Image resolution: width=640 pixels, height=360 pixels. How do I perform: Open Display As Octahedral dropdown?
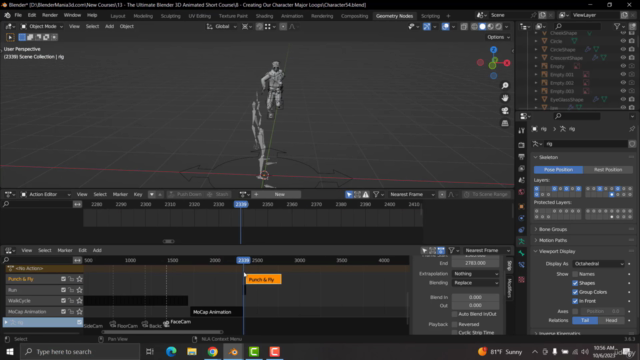(x=598, y=264)
